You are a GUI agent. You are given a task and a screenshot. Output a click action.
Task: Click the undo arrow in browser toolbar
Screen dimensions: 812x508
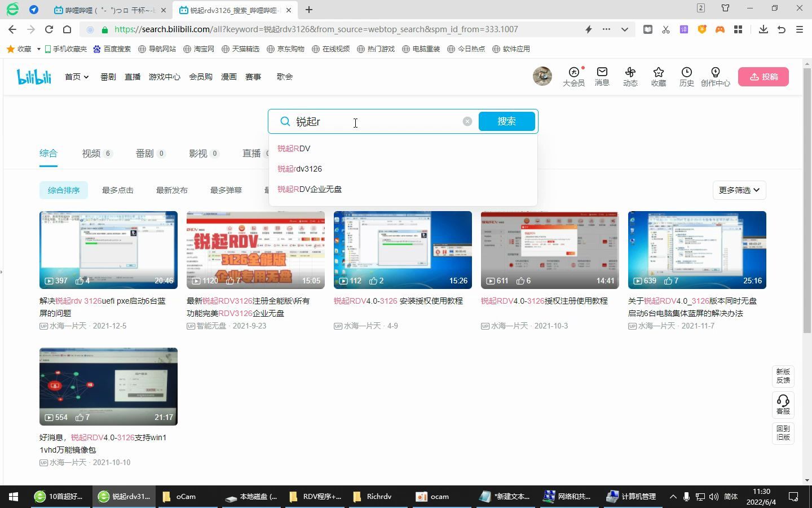click(x=781, y=29)
